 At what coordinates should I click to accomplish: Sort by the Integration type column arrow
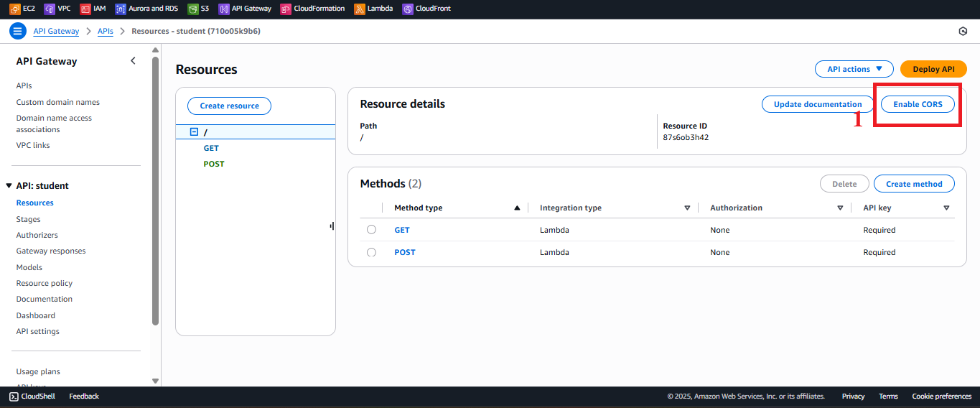tap(687, 208)
